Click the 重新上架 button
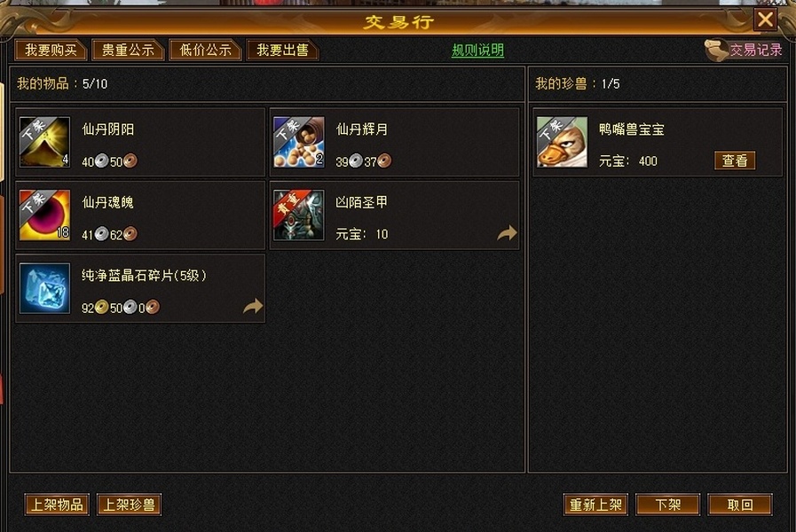The image size is (796, 532). coord(596,505)
